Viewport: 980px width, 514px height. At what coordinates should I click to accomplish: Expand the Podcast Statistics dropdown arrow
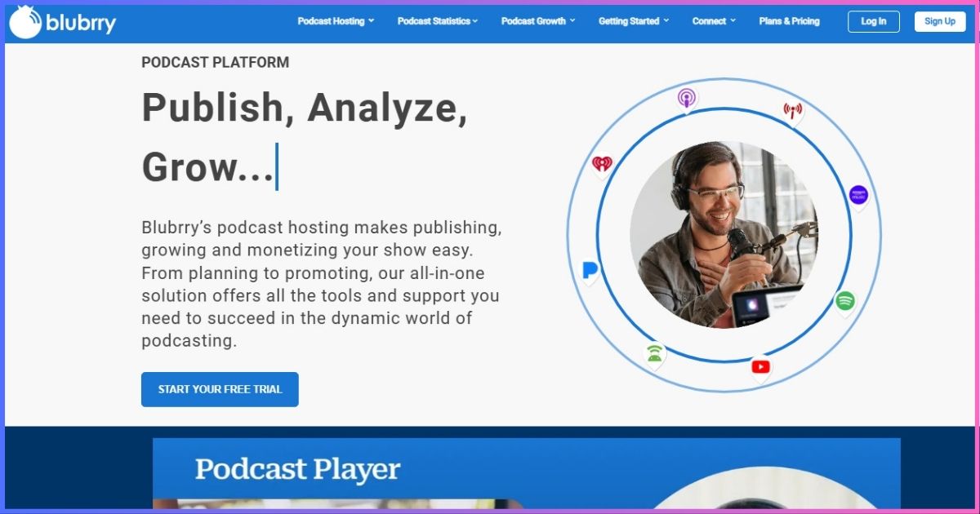coord(475,21)
